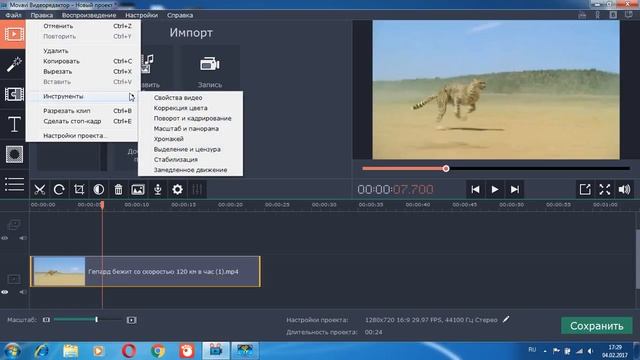Click the zoom out timeline icon

point(46,320)
